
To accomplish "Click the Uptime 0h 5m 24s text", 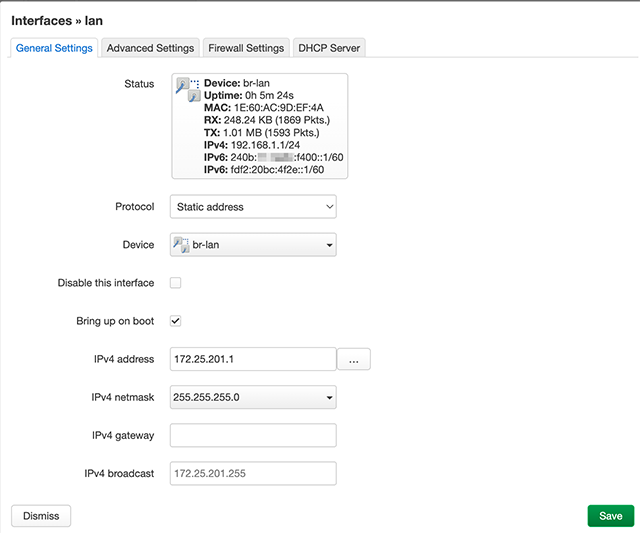I will 249,95.
